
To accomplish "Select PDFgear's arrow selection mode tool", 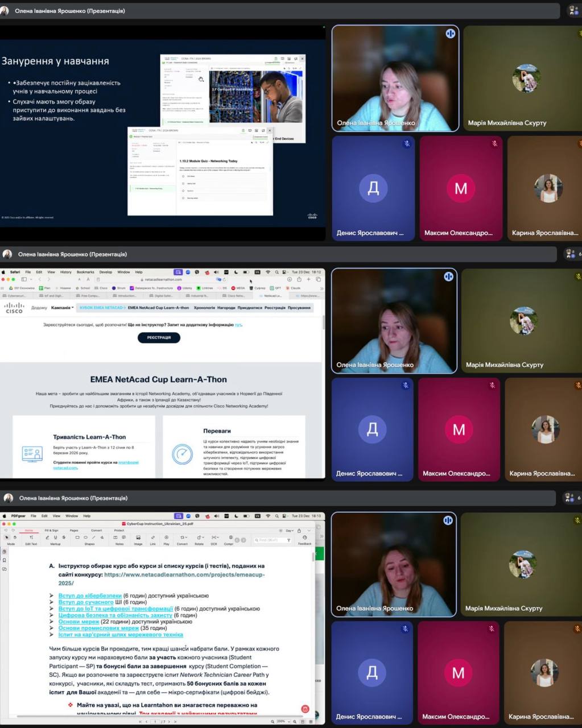I will coord(7,537).
